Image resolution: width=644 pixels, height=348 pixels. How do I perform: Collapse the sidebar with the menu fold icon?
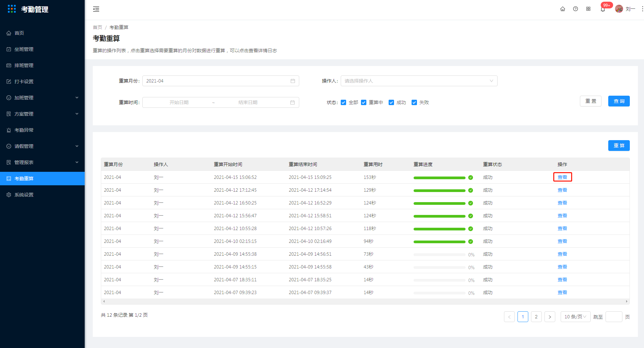pyautogui.click(x=96, y=9)
